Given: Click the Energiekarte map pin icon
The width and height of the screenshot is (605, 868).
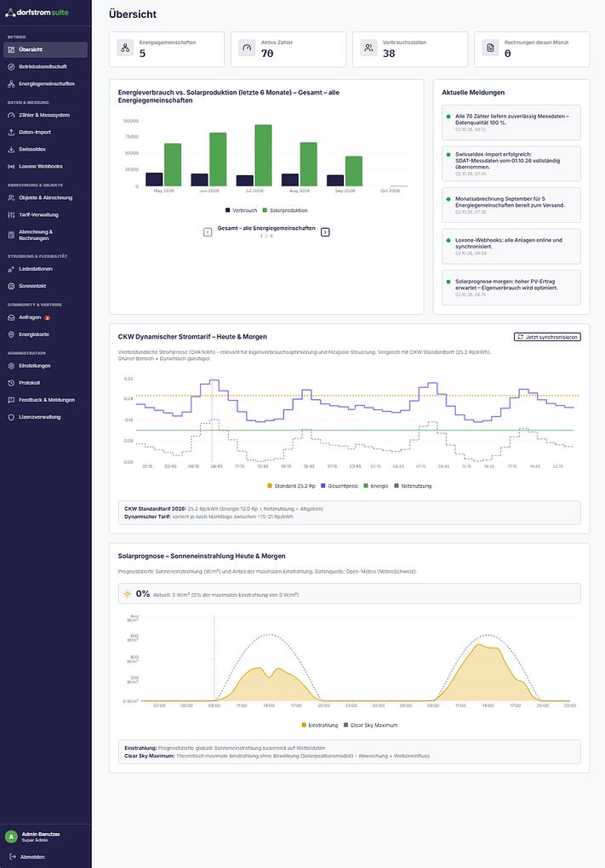Looking at the screenshot, I should (11, 335).
